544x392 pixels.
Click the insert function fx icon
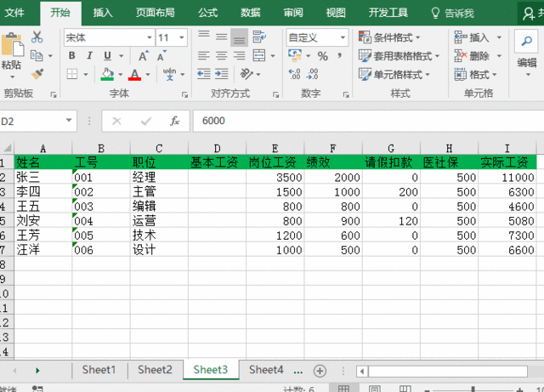point(175,122)
